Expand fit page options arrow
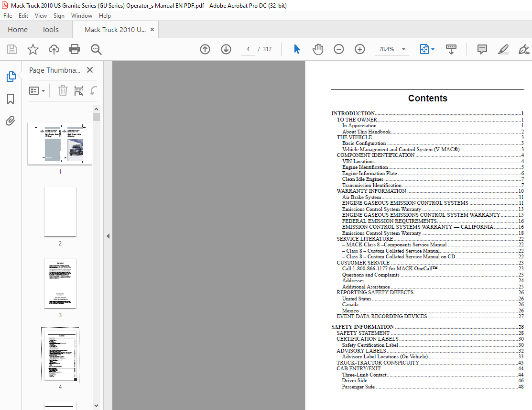Image resolution: width=532 pixels, height=410 pixels. pos(433,49)
